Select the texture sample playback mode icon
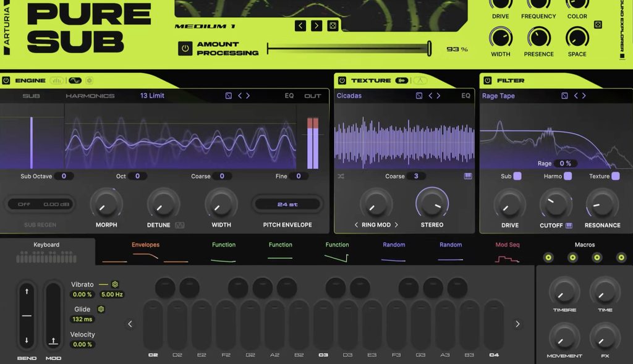633x364 pixels. click(x=402, y=80)
